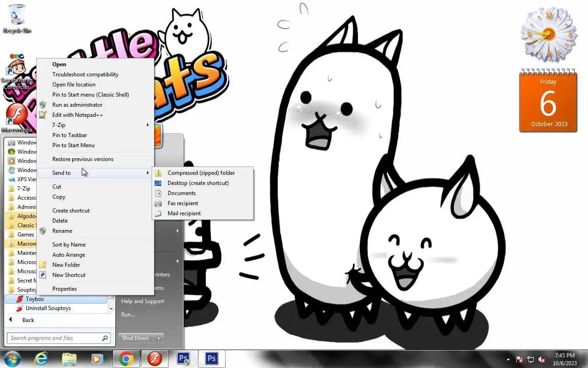This screenshot has height=368, width=588.
Task: Send to Mail recipient
Action: [203, 213]
